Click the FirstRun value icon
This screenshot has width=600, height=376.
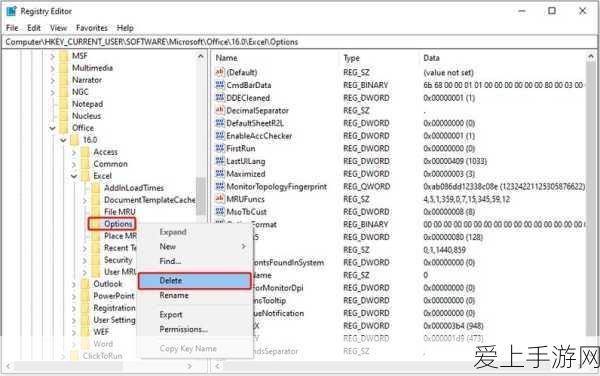[x=220, y=148]
